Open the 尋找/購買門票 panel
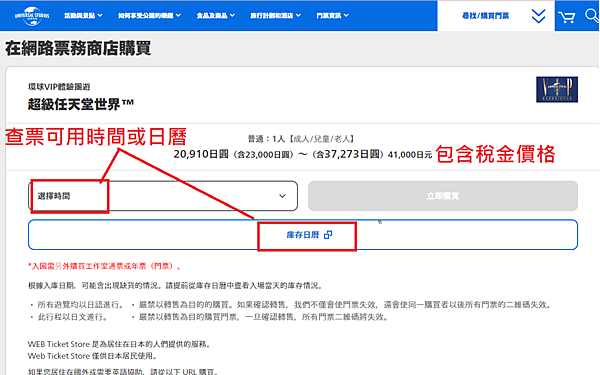Screen dimensions: 600x375 pyautogui.click(x=496, y=16)
